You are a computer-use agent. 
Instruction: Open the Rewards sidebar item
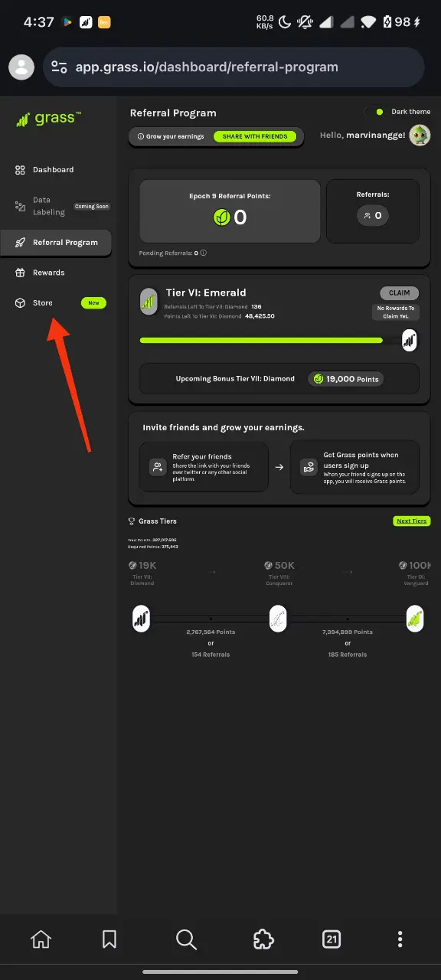(x=40, y=273)
